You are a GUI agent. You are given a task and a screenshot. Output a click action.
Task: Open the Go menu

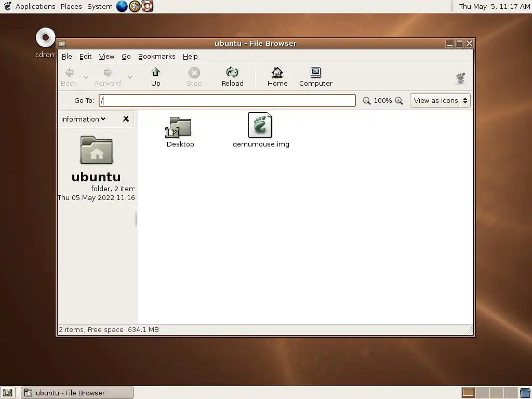(126, 56)
